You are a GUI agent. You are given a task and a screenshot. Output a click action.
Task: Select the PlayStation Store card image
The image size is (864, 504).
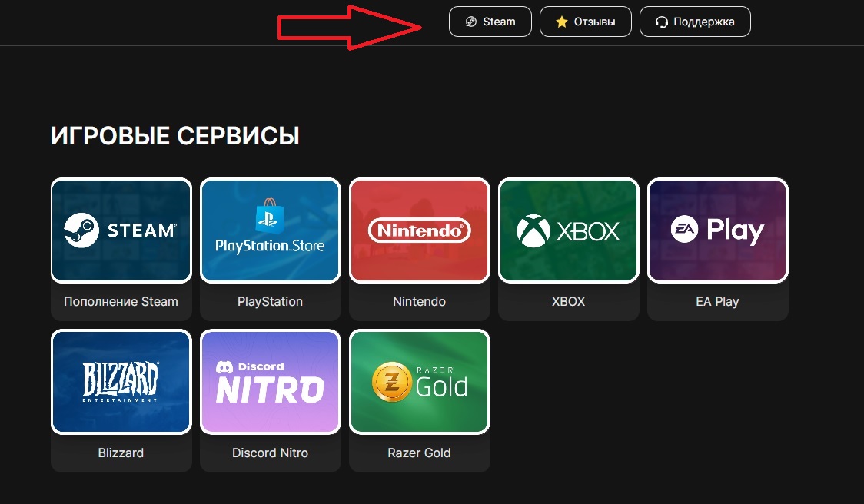(x=271, y=230)
